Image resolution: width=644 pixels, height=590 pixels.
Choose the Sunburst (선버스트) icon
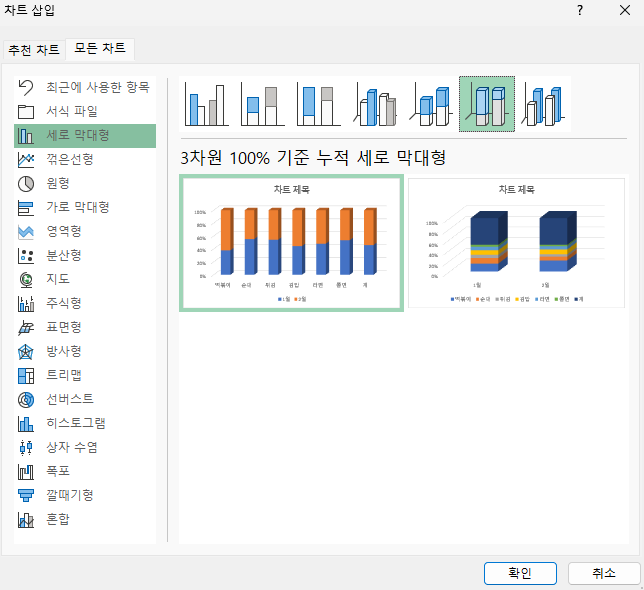click(x=26, y=399)
